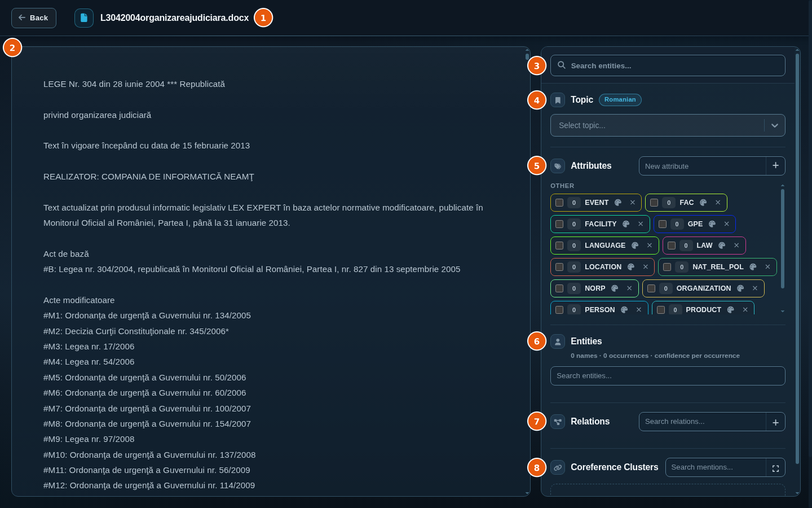Screen dimensions: 812x508
Task: Remove the EVENT attribute
Action: coord(633,203)
